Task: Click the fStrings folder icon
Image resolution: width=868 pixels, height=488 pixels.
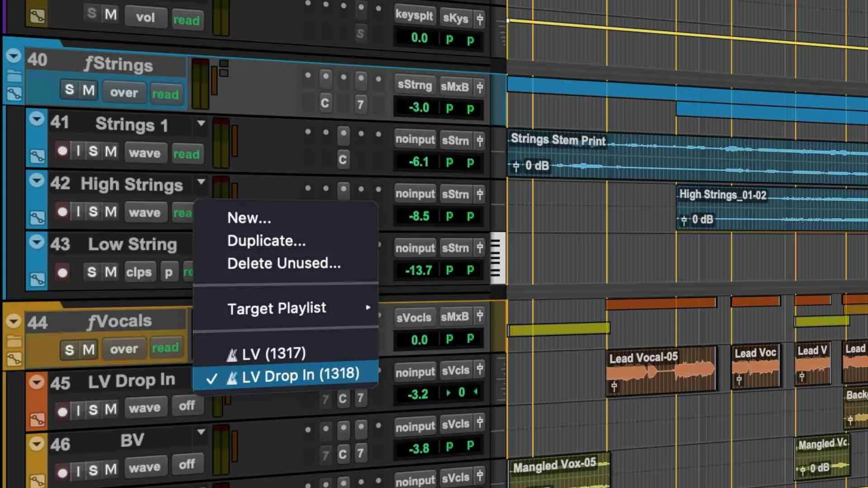Action: coord(14,76)
